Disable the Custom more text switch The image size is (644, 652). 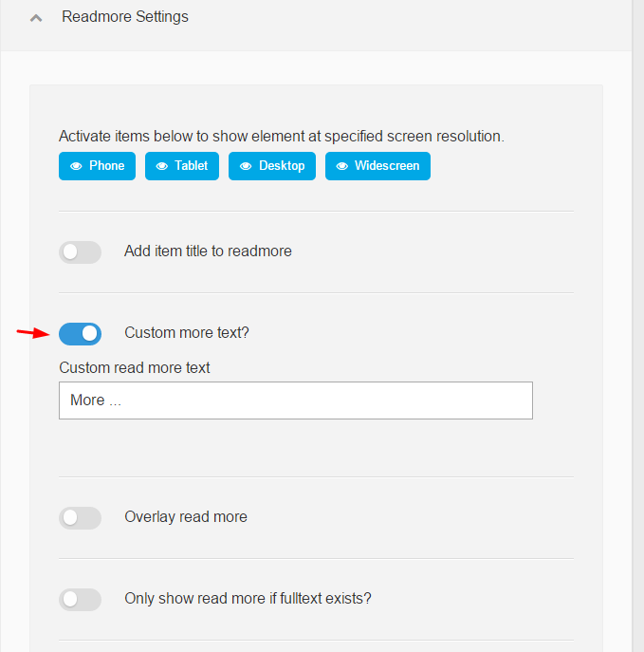point(81,333)
